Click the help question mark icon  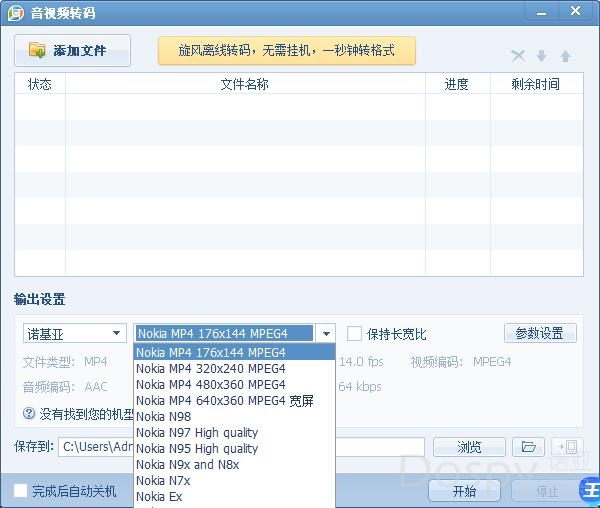pyautogui.click(x=29, y=414)
